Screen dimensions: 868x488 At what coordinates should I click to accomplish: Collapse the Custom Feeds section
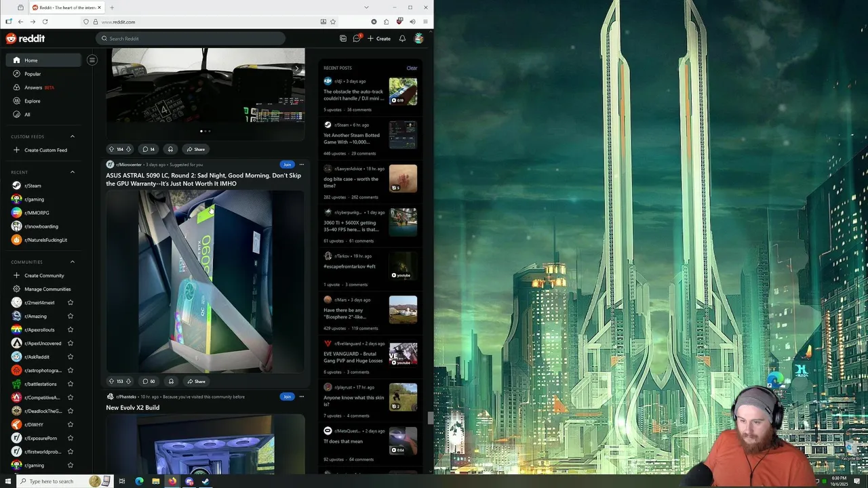[x=73, y=137]
